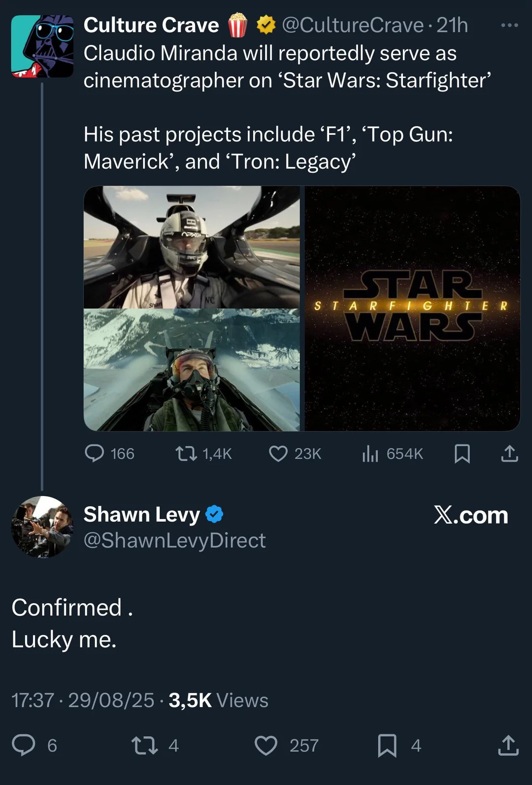Viewport: 532px width, 785px height.
Task: View the Top Gun cockpit photo
Action: click(192, 370)
